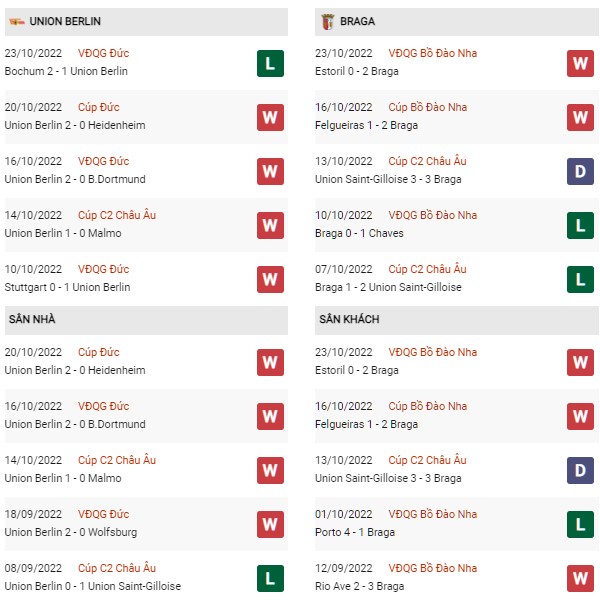Viewport: 600px width, 600px height.
Task: Open the Cúp C2 Châu Âu link dated 07/10/2022
Action: click(x=427, y=269)
